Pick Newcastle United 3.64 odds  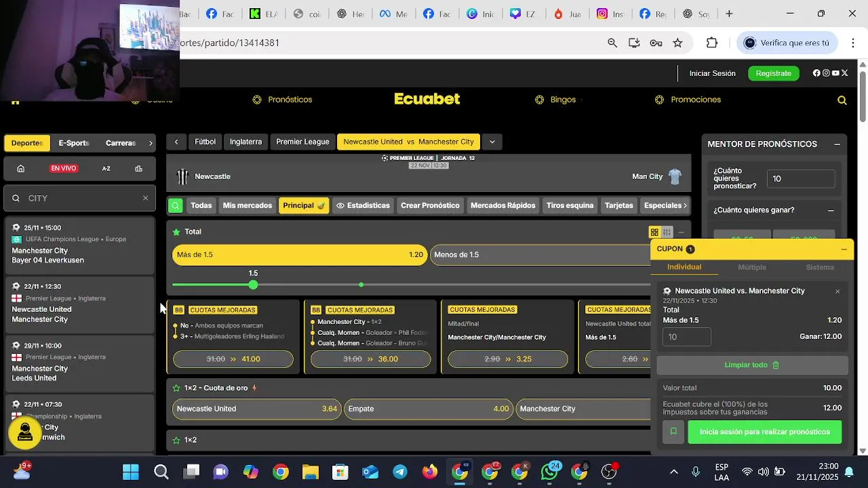(x=257, y=409)
